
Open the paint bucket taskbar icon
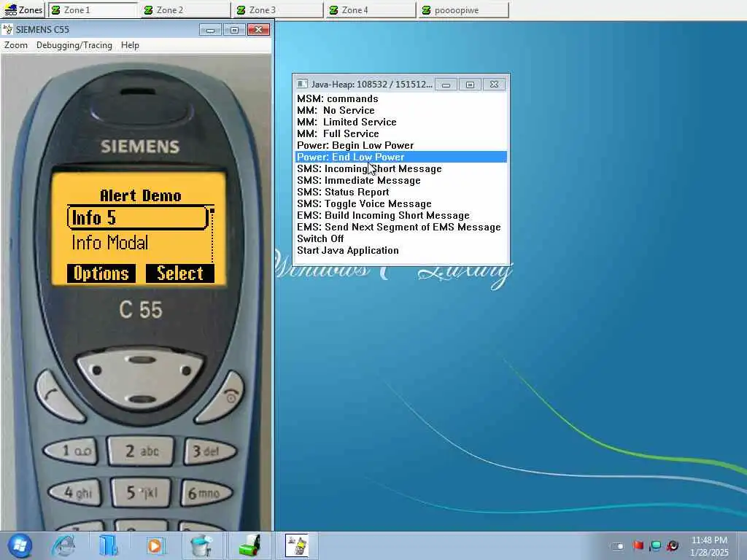(202, 545)
